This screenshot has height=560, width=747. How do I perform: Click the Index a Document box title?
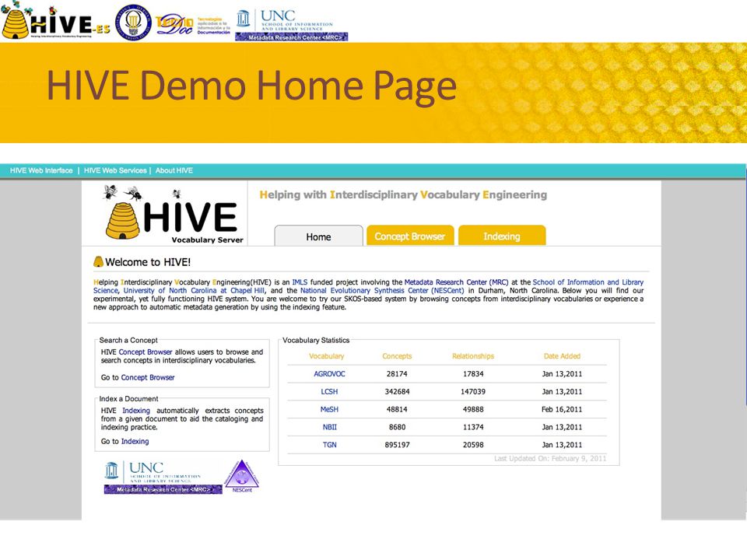(128, 398)
